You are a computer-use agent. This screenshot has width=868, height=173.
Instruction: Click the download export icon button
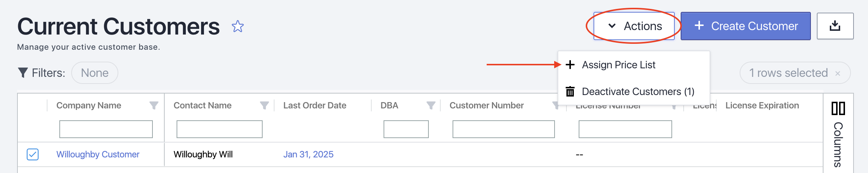tap(835, 26)
